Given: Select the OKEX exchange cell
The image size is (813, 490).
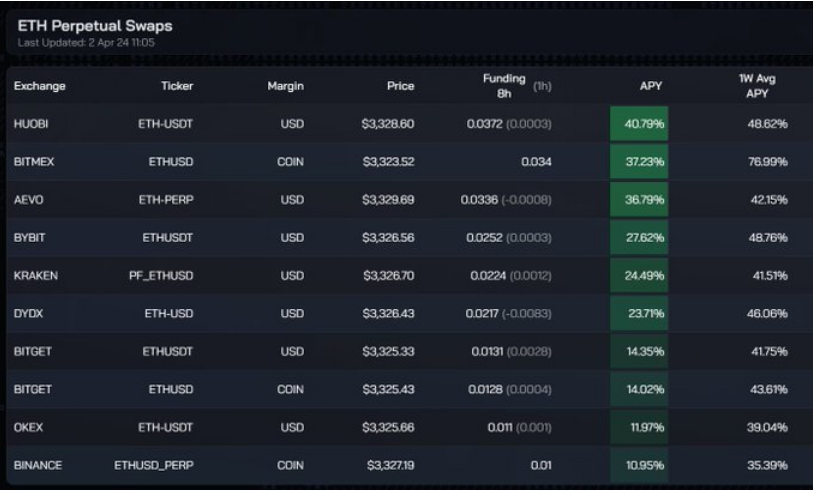Looking at the screenshot, I should click(x=29, y=427).
